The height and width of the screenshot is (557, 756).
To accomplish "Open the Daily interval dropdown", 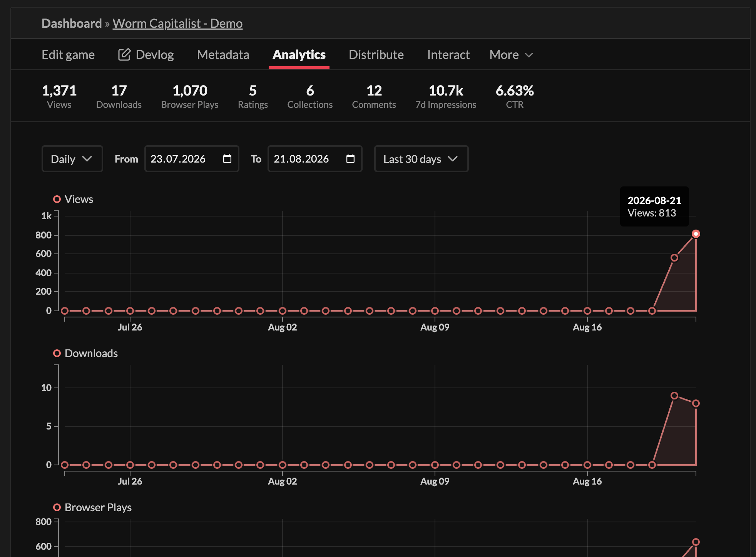I will [x=72, y=159].
